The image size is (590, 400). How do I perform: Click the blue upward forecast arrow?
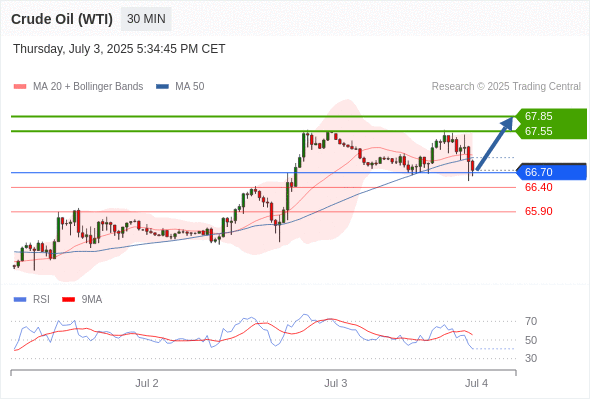click(494, 144)
